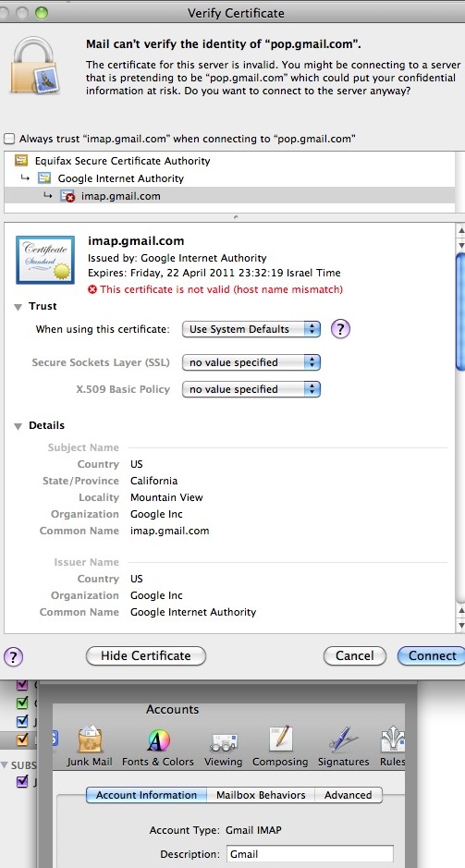This screenshot has height=868, width=465.
Task: Click the padlock Mail icon
Action: 35,66
